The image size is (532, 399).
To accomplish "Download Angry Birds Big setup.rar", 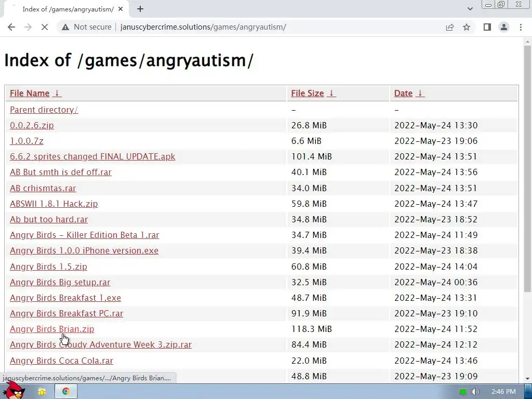I will pyautogui.click(x=60, y=282).
